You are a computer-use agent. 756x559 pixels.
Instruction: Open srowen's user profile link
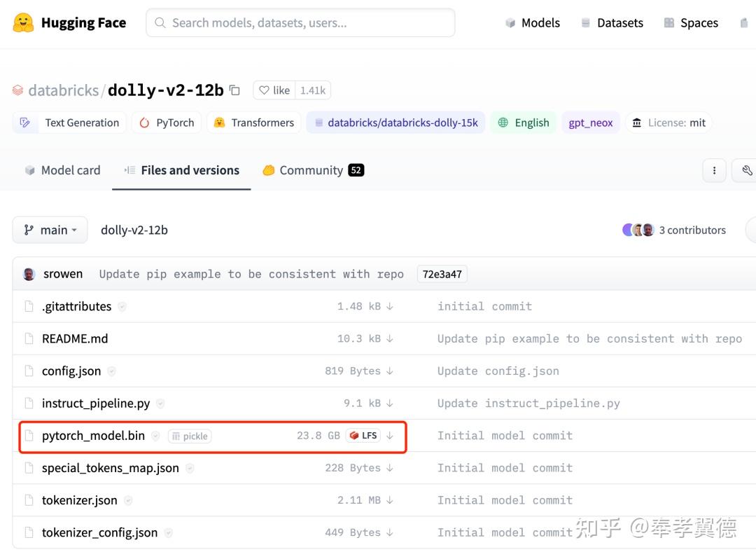[63, 274]
